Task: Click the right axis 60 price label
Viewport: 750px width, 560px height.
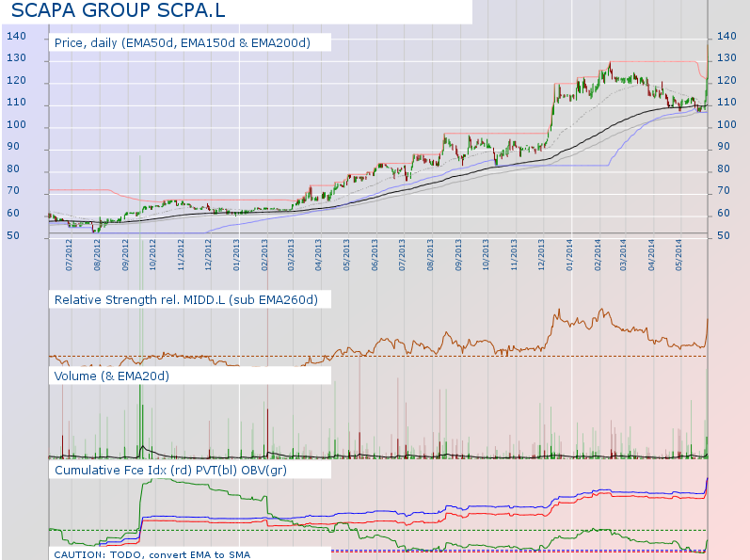Action: click(724, 213)
